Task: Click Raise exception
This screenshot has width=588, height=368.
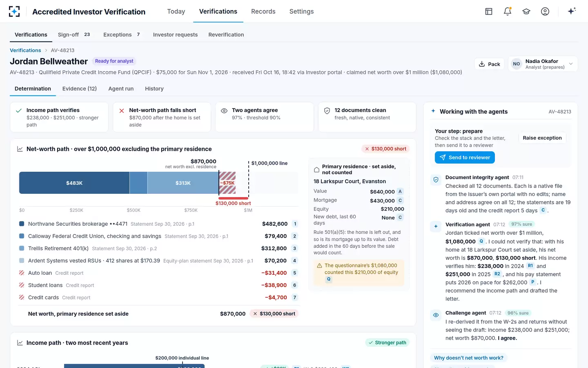Action: (x=542, y=138)
